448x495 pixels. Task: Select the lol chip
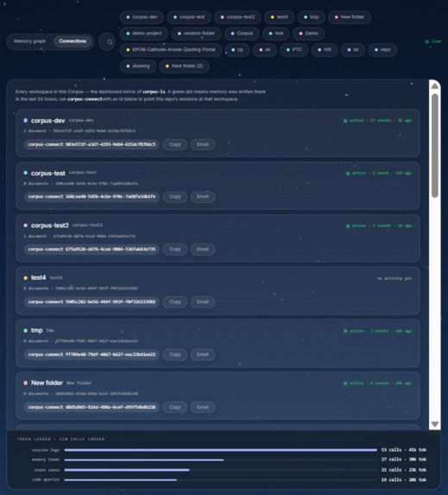click(353, 50)
